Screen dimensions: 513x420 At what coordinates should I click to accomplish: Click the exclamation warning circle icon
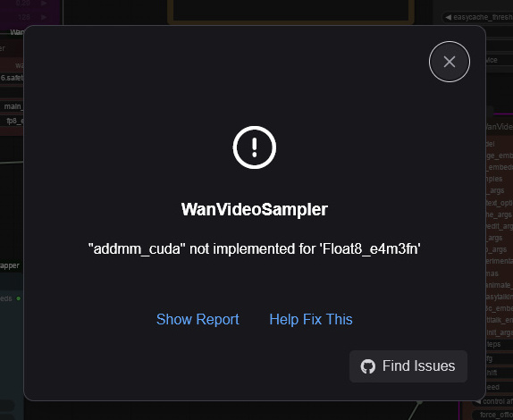tap(254, 147)
